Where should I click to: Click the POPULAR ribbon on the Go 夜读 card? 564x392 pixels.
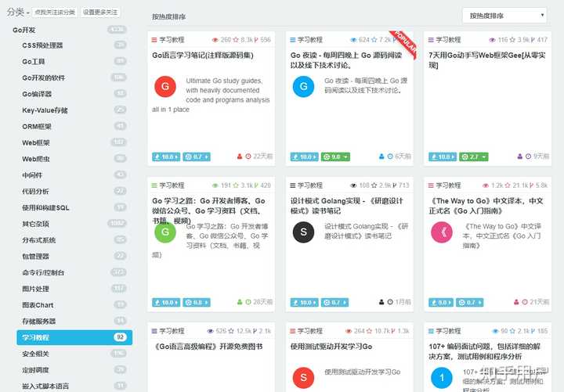[403, 44]
